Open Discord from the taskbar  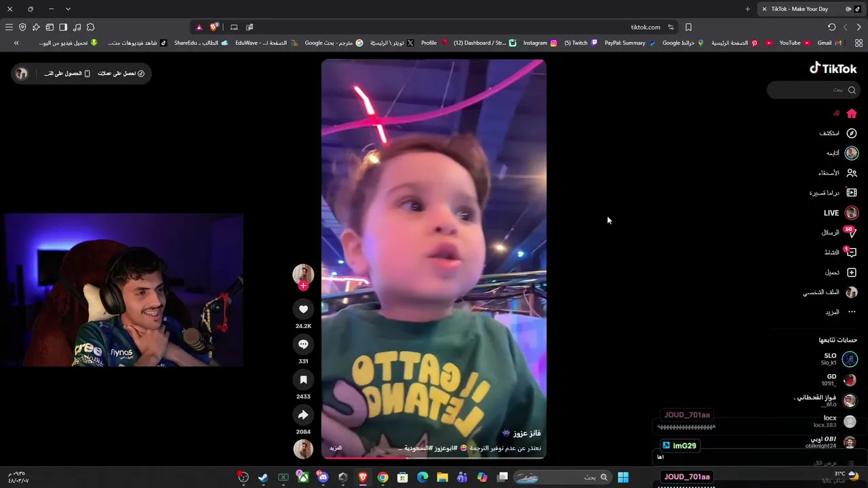(x=323, y=477)
